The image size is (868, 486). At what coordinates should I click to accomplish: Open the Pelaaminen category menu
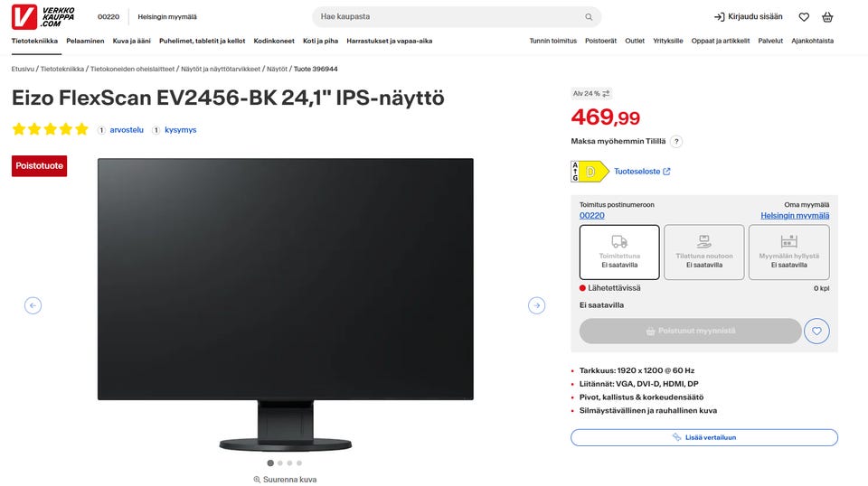click(x=85, y=41)
